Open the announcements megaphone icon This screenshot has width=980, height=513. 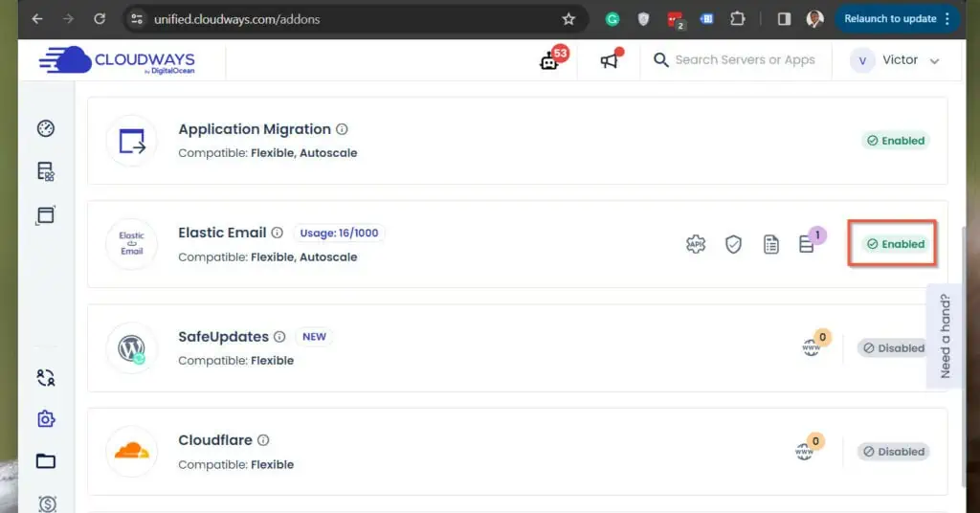[612, 58]
